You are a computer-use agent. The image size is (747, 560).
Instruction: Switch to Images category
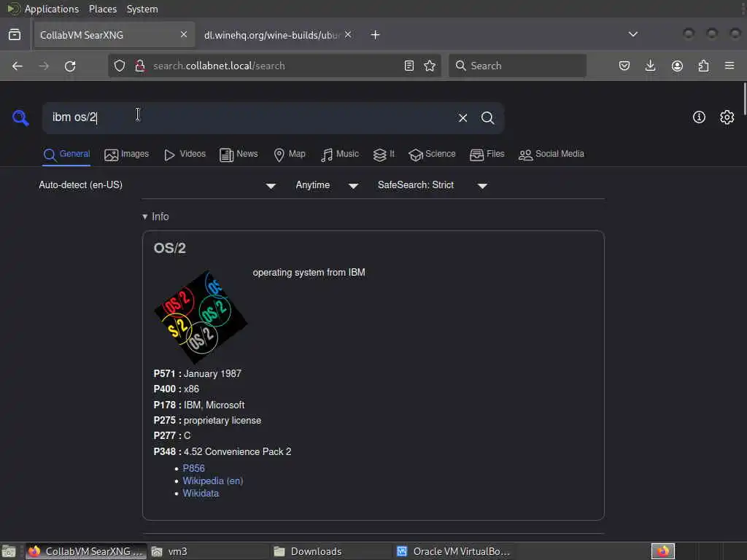[126, 155]
